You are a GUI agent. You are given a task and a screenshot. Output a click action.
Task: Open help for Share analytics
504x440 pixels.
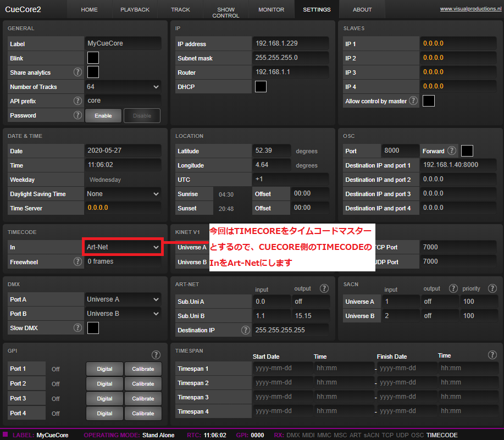(x=77, y=73)
